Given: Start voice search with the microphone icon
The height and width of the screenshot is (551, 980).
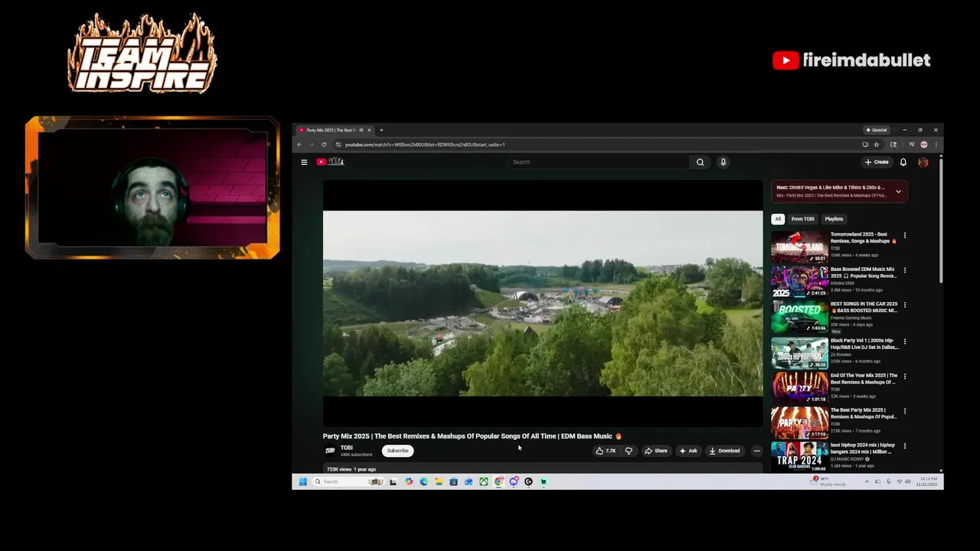Looking at the screenshot, I should click(x=723, y=162).
